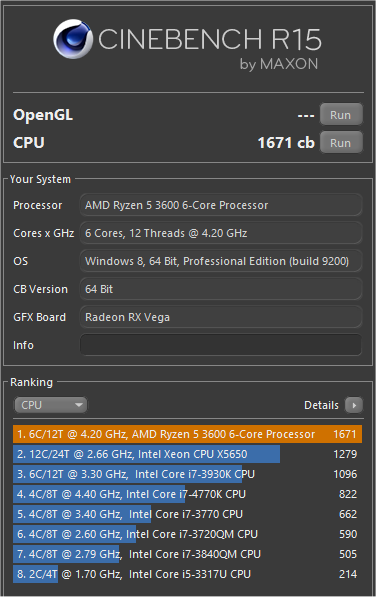
Task: Select the Core i7-3770 ranking row
Action: pos(187,514)
